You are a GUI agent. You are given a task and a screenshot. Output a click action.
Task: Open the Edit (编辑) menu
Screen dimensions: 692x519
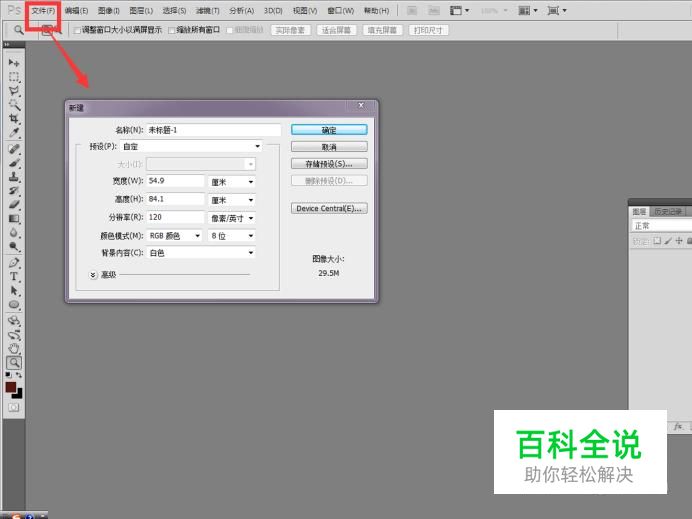(x=76, y=11)
